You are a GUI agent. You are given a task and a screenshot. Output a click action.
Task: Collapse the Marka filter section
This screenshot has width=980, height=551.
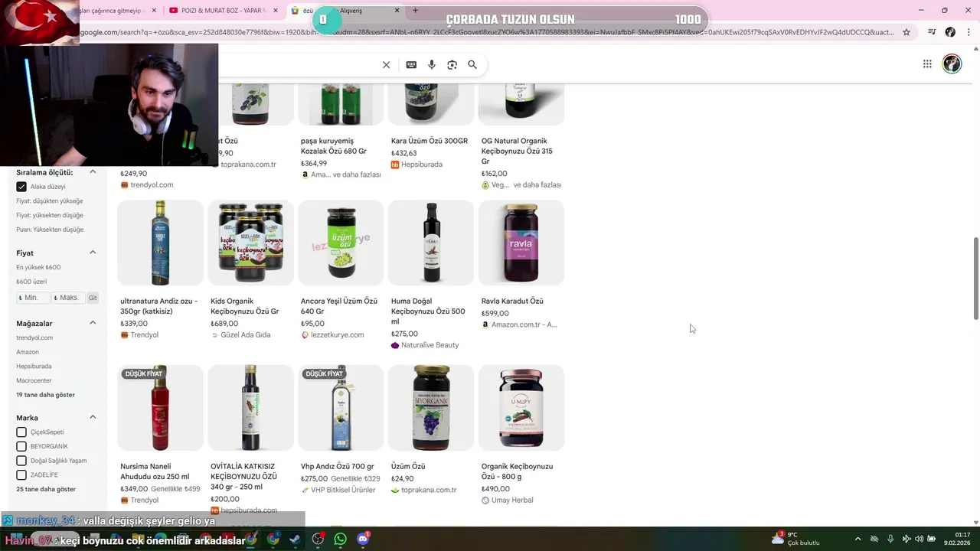(93, 417)
